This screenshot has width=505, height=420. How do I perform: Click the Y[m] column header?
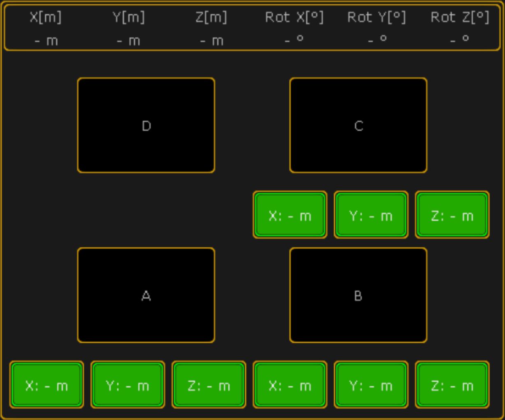click(128, 17)
